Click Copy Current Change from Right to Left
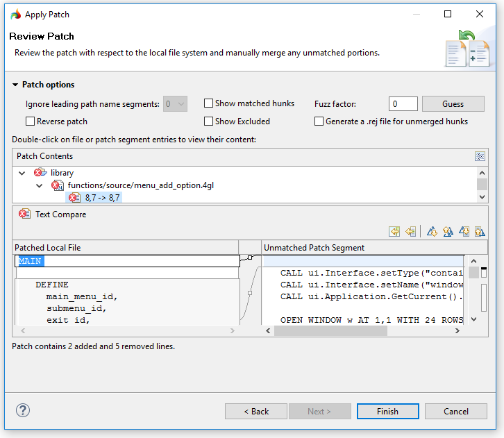The image size is (504, 438). 410,231
